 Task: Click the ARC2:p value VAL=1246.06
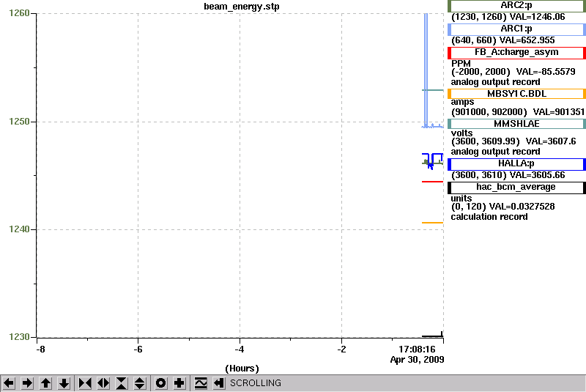click(538, 17)
